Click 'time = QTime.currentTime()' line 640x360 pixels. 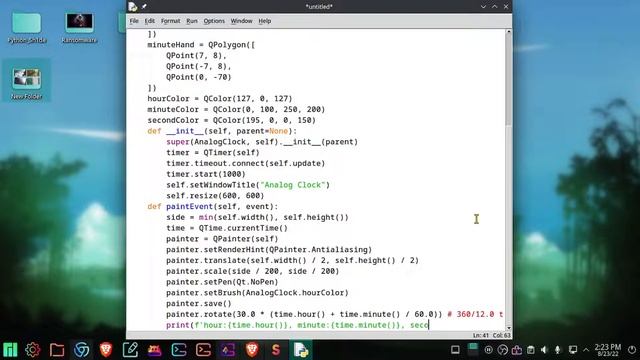tap(227, 228)
